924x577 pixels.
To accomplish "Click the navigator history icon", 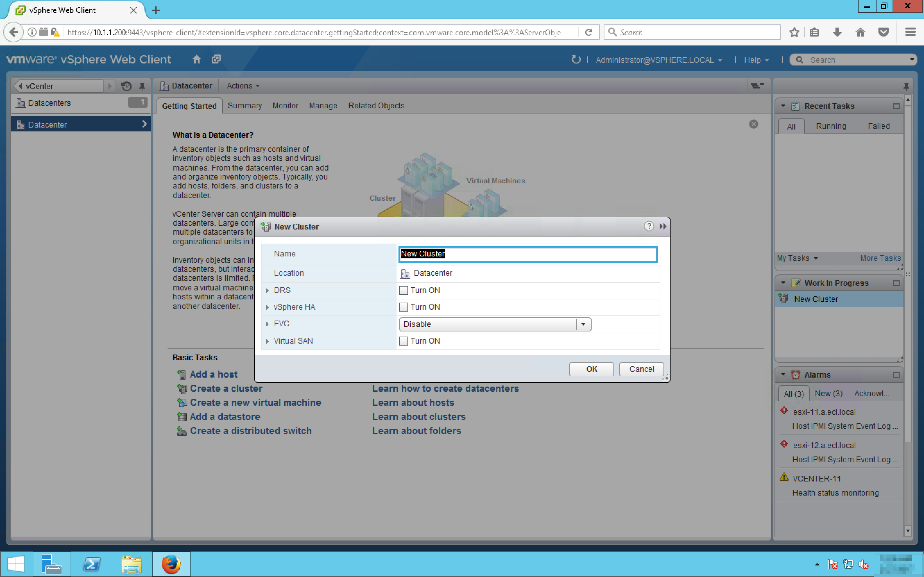I will pyautogui.click(x=126, y=86).
